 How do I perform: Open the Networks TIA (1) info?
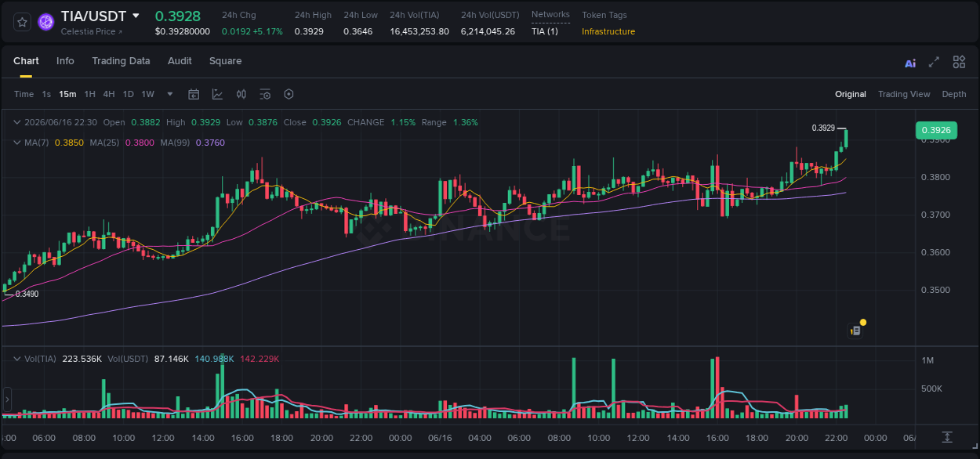pos(545,31)
